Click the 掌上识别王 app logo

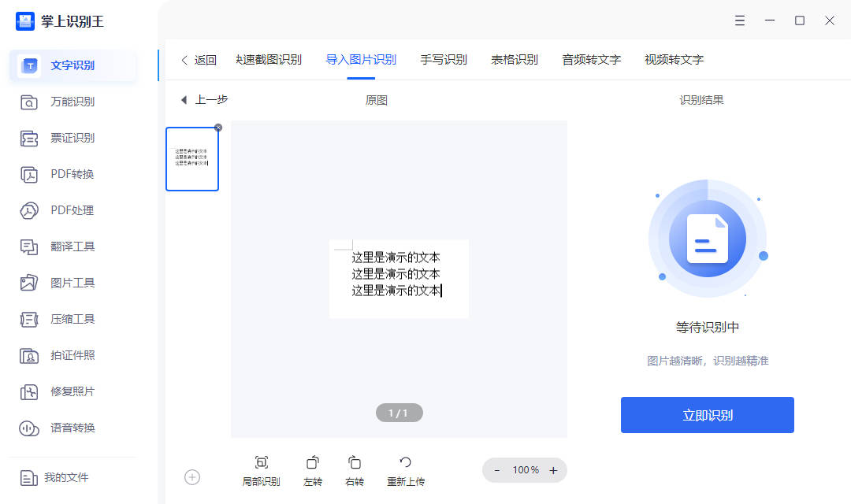[x=25, y=21]
